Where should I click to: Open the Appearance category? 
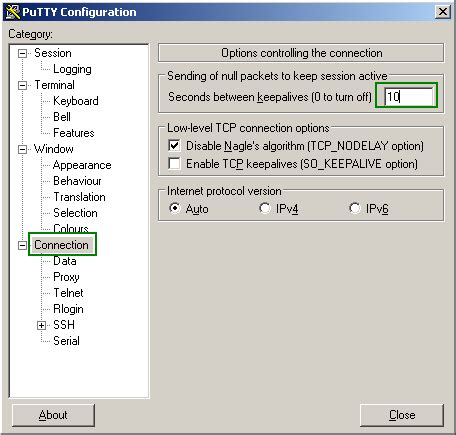pos(82,165)
